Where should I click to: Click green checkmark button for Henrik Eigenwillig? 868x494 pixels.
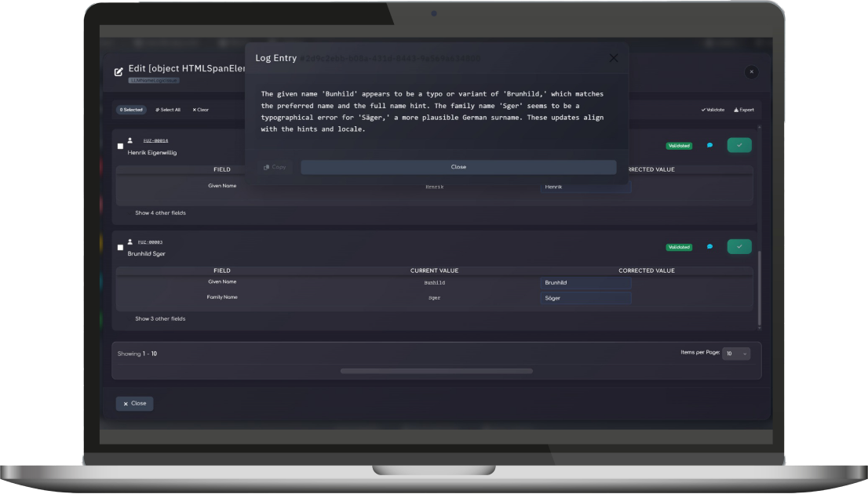tap(739, 146)
